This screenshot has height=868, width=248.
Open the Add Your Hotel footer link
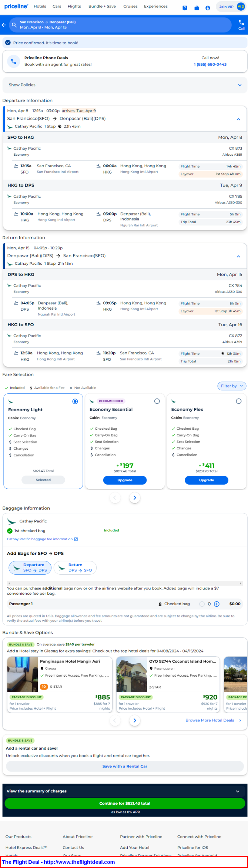tap(135, 848)
